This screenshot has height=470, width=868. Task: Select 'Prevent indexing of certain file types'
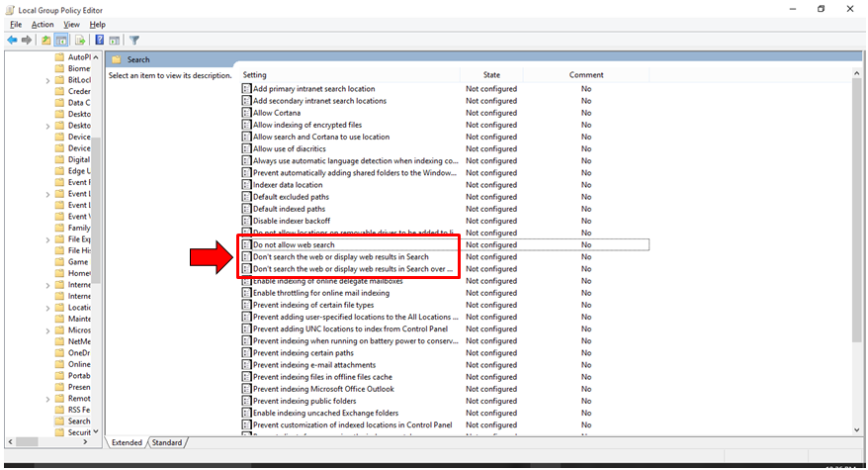313,305
